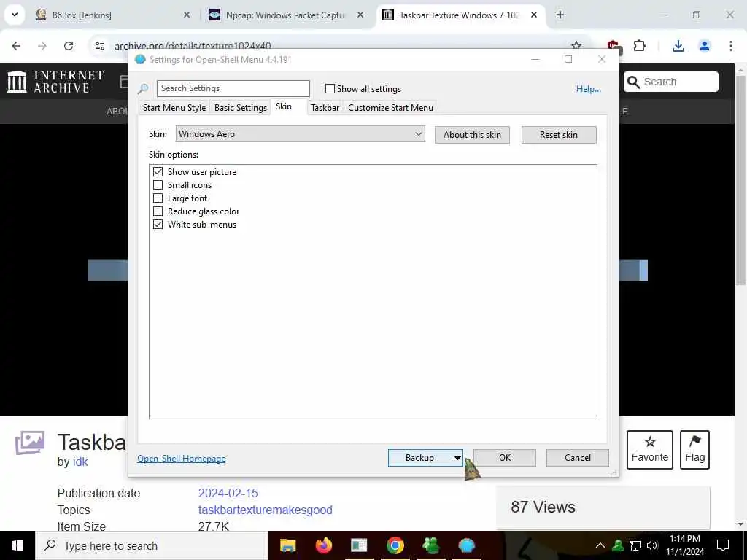Click the Favorite star button
The height and width of the screenshot is (560, 747).
650,449
